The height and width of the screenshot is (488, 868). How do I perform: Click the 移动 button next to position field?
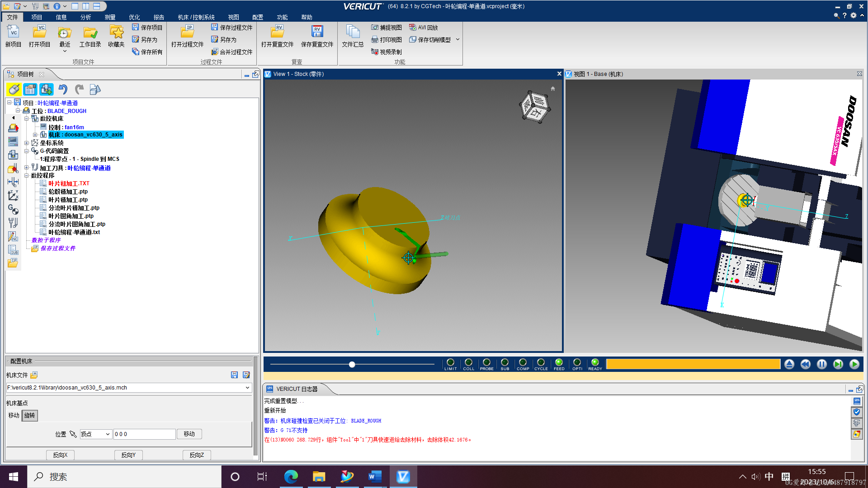189,434
